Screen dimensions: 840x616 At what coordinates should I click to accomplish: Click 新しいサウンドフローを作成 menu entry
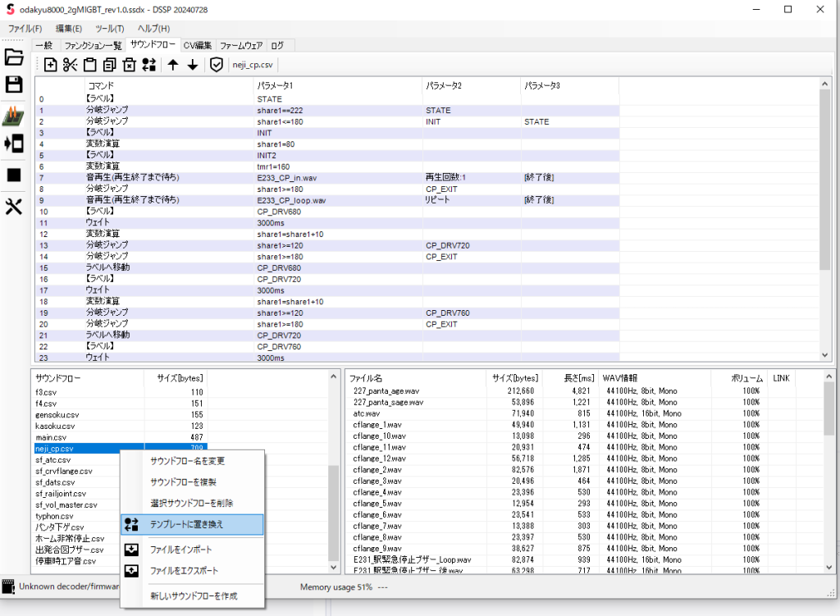click(194, 596)
